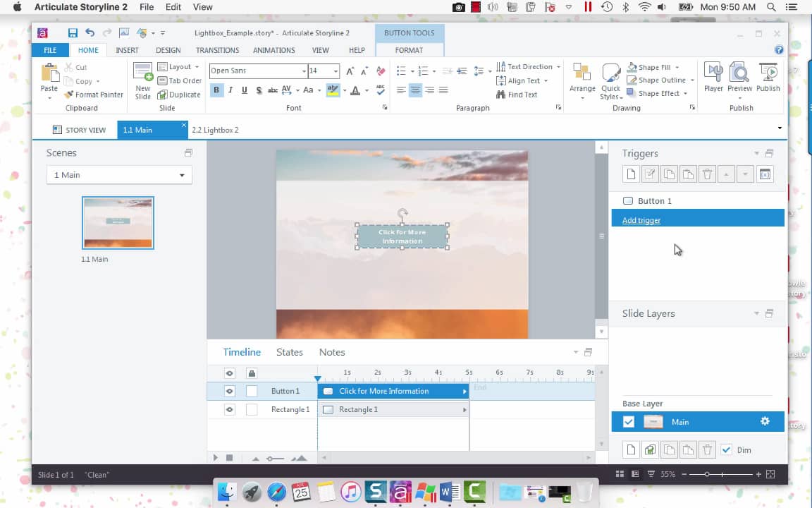Toggle Italic formatting
This screenshot has width=812, height=508.
(x=230, y=90)
